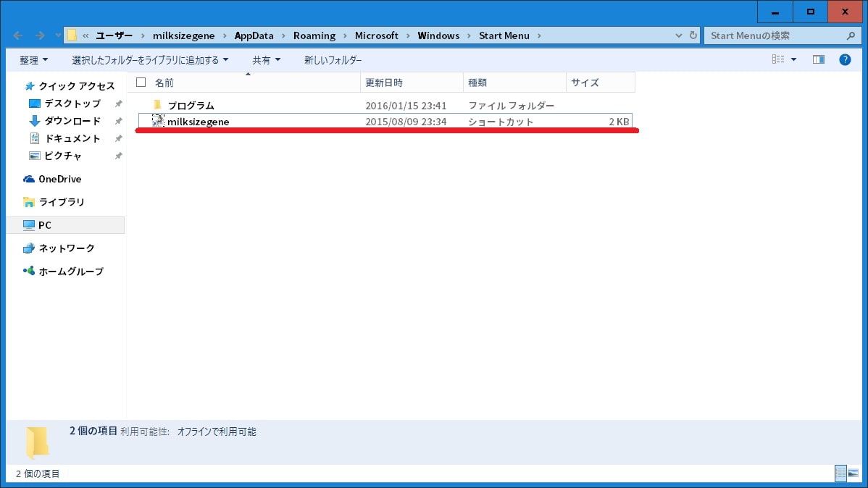Select ダウンロード in quick access
The width and height of the screenshot is (868, 488).
72,121
